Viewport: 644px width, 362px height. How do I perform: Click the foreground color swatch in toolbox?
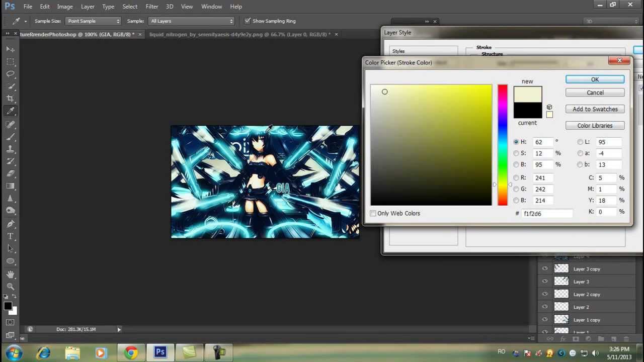coord(8,306)
